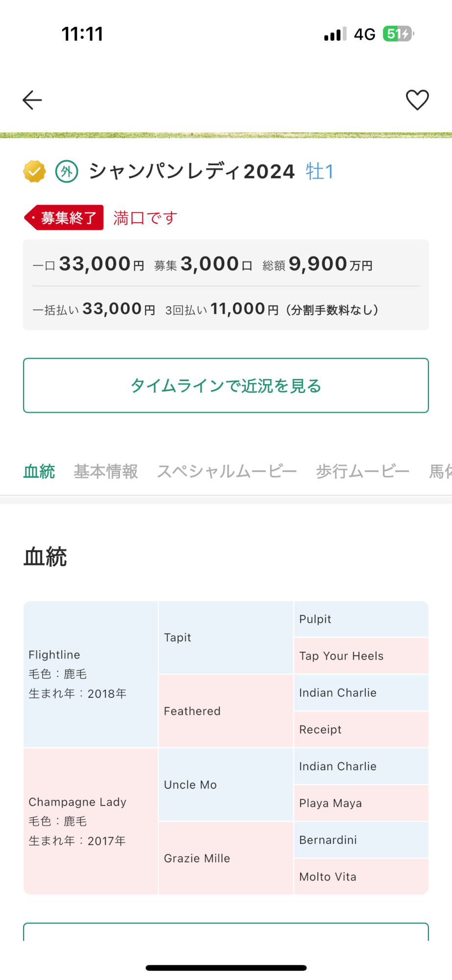Tap the battery indicator in status bar
Viewport: 452px width, 980px height.
[x=398, y=34]
